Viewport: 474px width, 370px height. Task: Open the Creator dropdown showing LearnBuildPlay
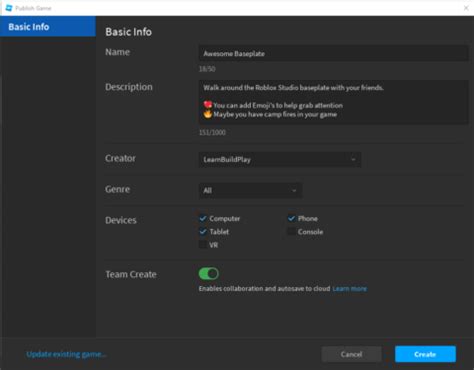tap(280, 159)
